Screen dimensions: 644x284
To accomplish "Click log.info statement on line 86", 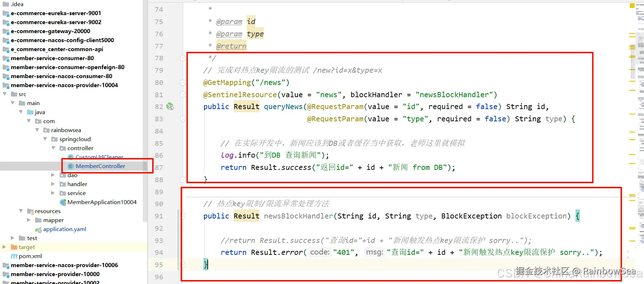I will (x=275, y=155).
